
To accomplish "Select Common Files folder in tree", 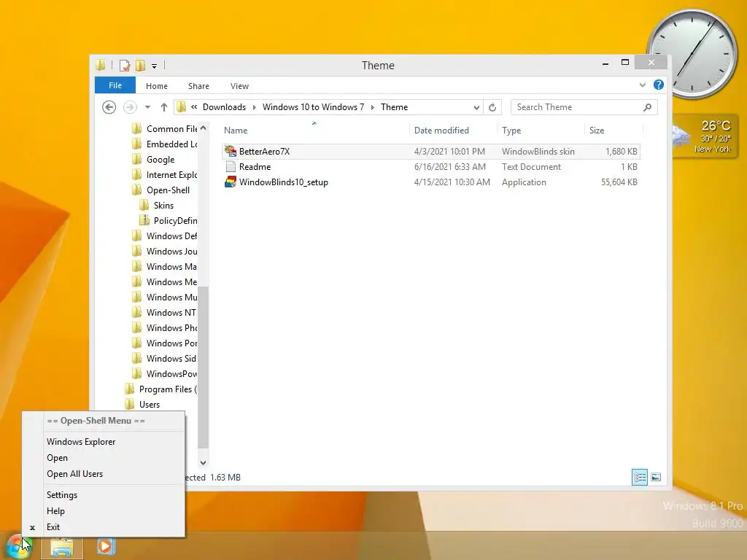I will tap(165, 128).
